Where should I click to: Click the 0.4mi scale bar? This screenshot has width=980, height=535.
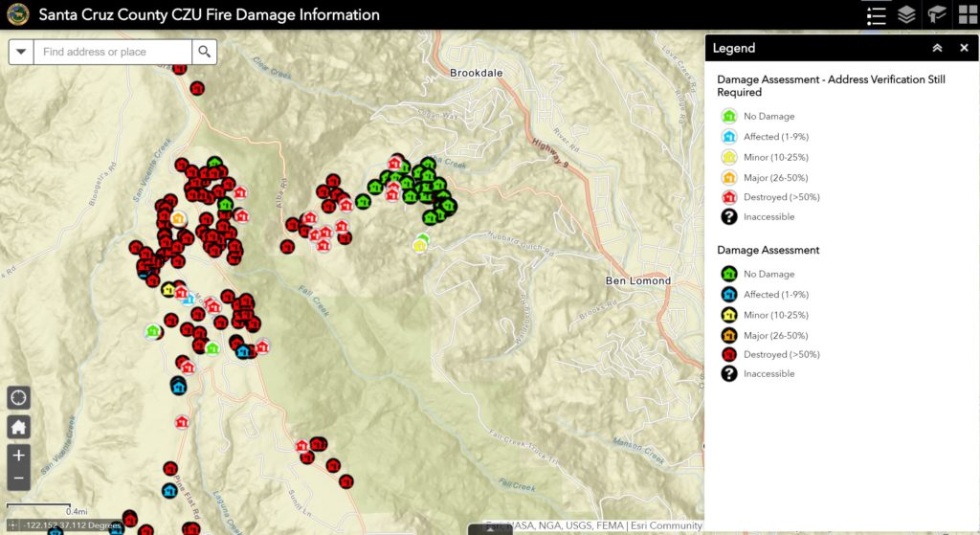point(38,505)
